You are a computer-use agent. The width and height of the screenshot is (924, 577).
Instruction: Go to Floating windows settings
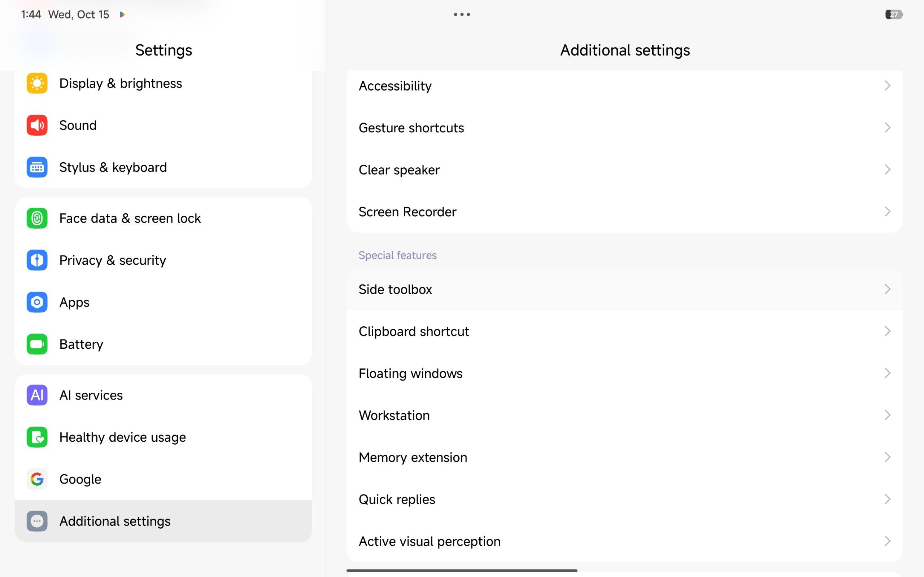point(410,373)
